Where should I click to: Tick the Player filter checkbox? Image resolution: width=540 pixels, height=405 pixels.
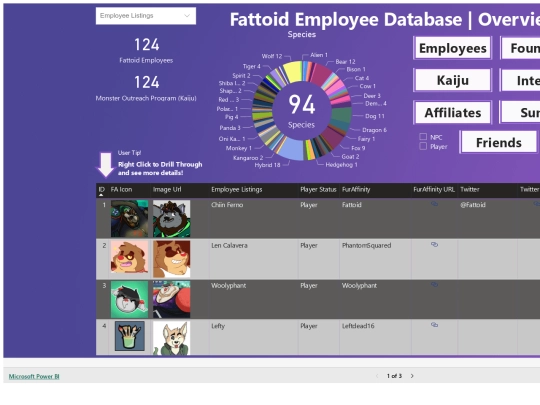pos(423,146)
